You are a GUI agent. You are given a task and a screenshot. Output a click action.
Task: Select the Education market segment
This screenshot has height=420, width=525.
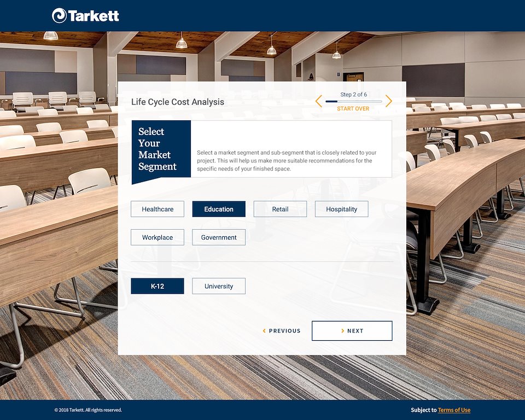click(x=219, y=209)
